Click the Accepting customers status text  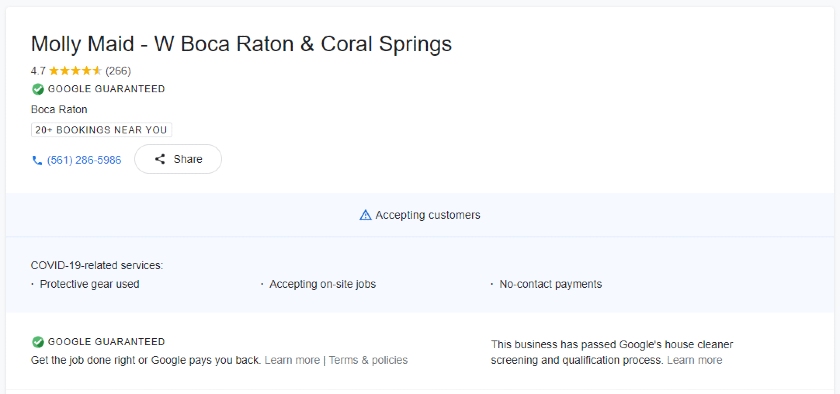(x=428, y=215)
